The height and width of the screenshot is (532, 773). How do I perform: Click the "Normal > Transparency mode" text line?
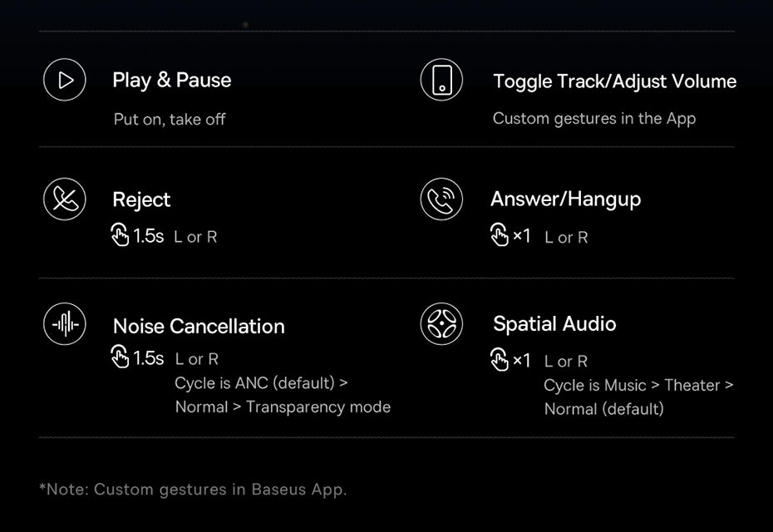point(283,407)
